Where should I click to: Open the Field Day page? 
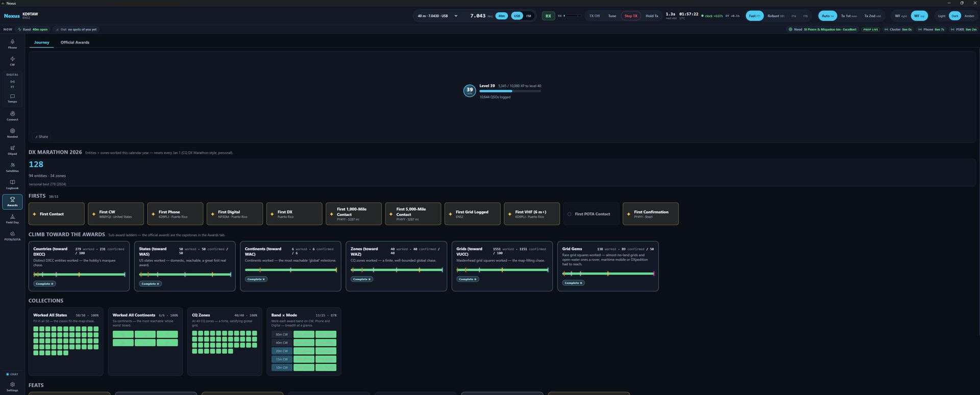click(x=12, y=219)
